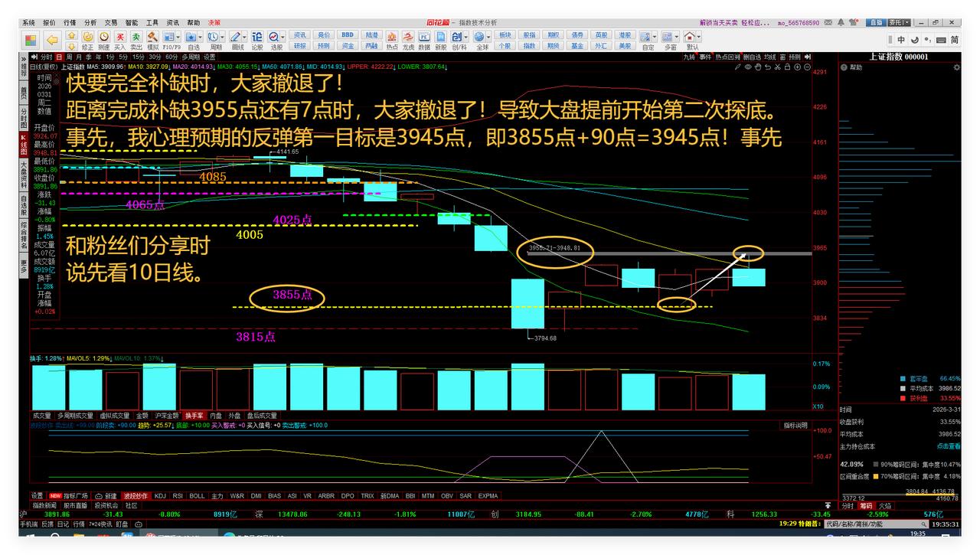Open F10/F9 company info icon
The image size is (980, 555).
pos(170,36)
